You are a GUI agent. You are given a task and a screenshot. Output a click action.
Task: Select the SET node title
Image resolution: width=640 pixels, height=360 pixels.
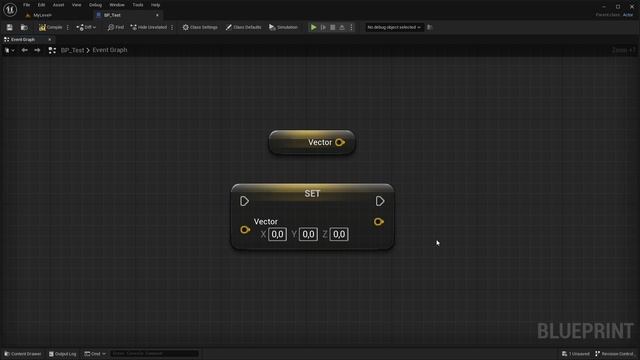click(312, 193)
